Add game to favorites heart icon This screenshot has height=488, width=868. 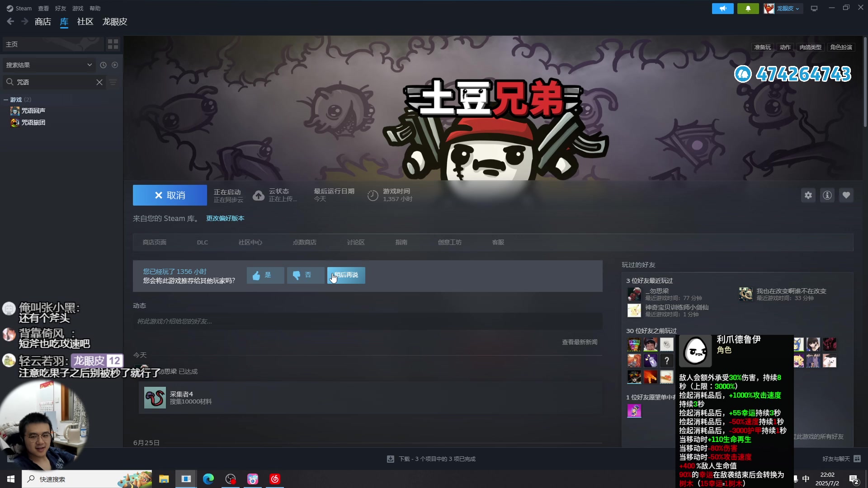click(846, 195)
